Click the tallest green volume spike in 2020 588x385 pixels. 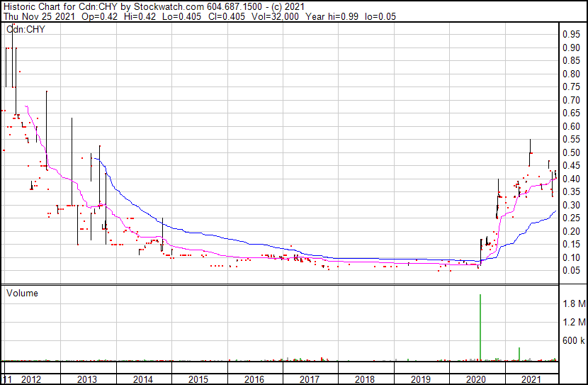click(480, 326)
